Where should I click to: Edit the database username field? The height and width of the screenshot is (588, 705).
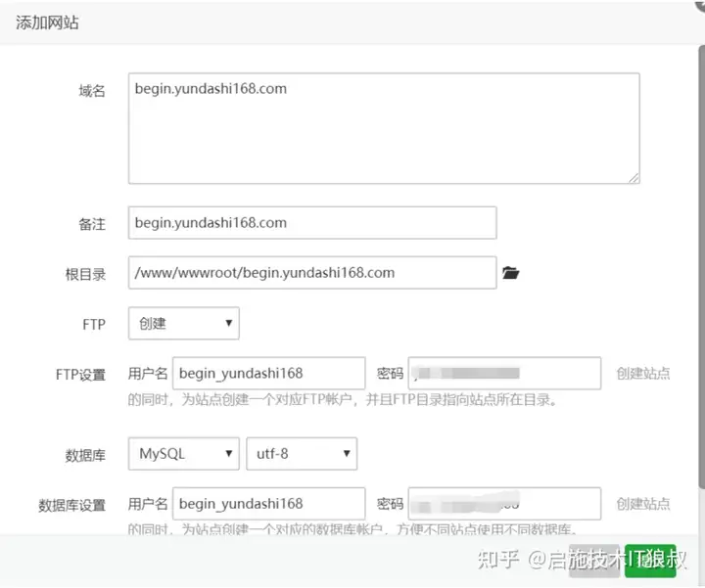[x=269, y=504]
